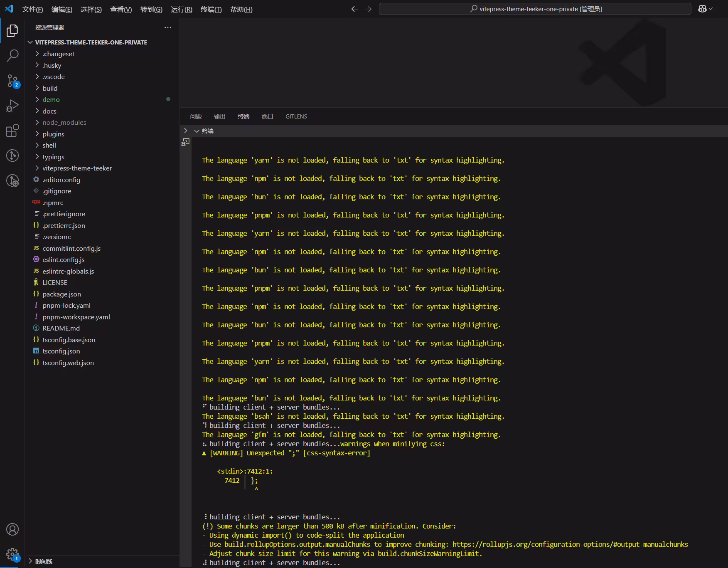Open commitlint.config.js file
728x568 pixels.
pyautogui.click(x=71, y=248)
